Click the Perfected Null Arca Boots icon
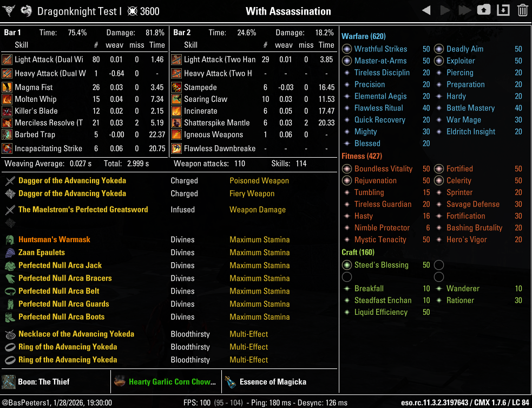The height and width of the screenshot is (408, 532). pos(10,317)
